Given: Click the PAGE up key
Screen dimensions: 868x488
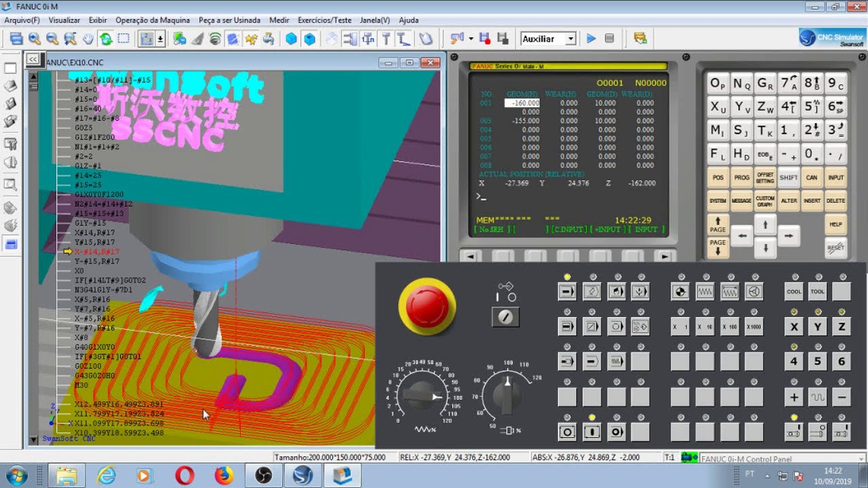Looking at the screenshot, I should 718,224.
